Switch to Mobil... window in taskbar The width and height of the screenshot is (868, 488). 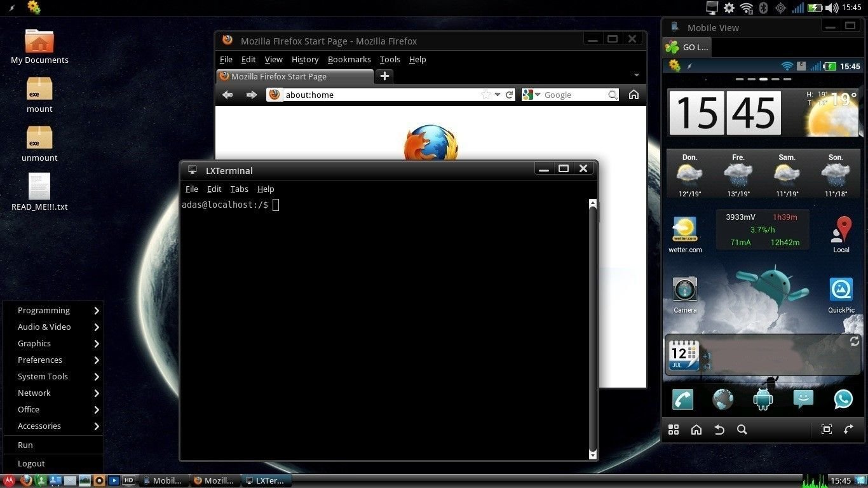(163, 480)
